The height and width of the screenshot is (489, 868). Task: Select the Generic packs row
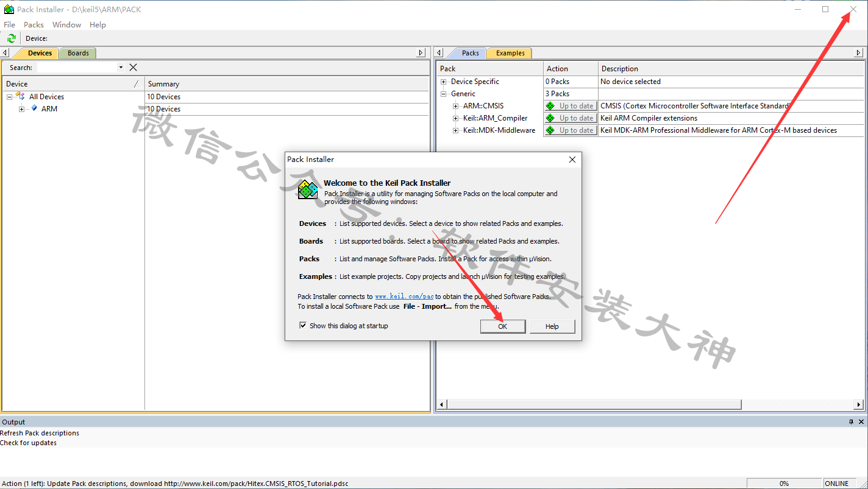[x=463, y=94]
